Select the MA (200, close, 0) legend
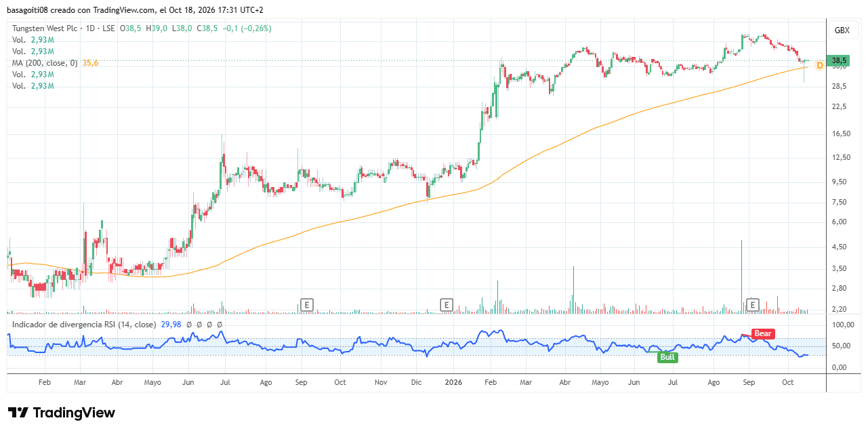This screenshot has width=868, height=433. (45, 63)
